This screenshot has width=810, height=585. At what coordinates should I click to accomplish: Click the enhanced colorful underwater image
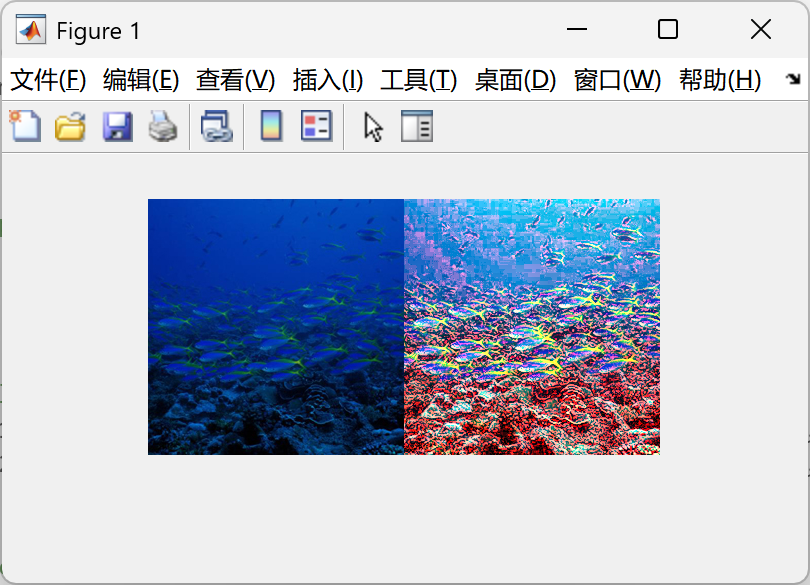pyautogui.click(x=532, y=327)
